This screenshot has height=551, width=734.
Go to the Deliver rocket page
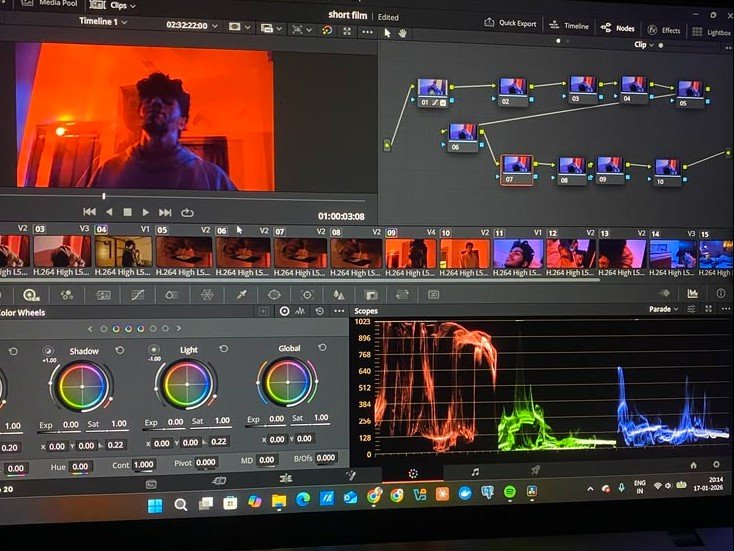535,470
